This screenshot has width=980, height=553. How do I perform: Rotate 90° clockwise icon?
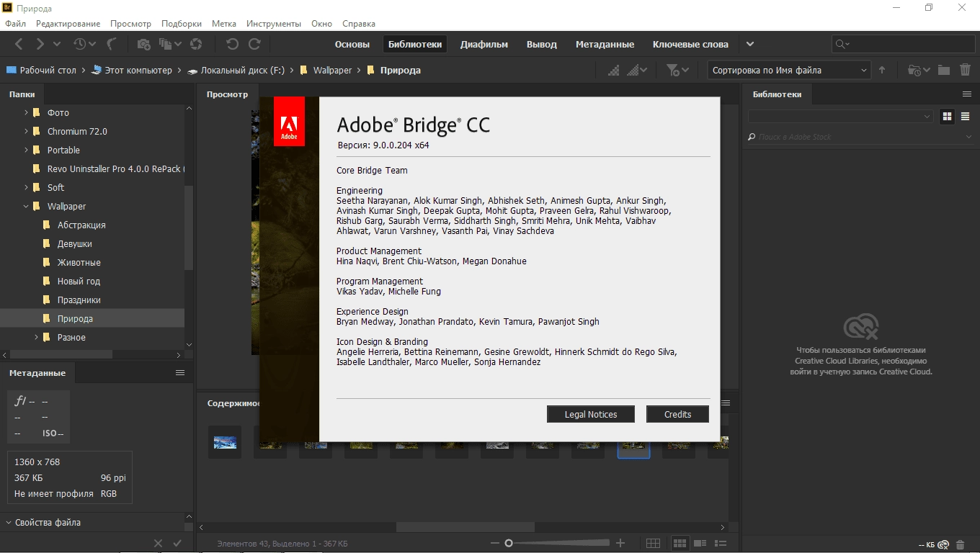click(x=254, y=44)
